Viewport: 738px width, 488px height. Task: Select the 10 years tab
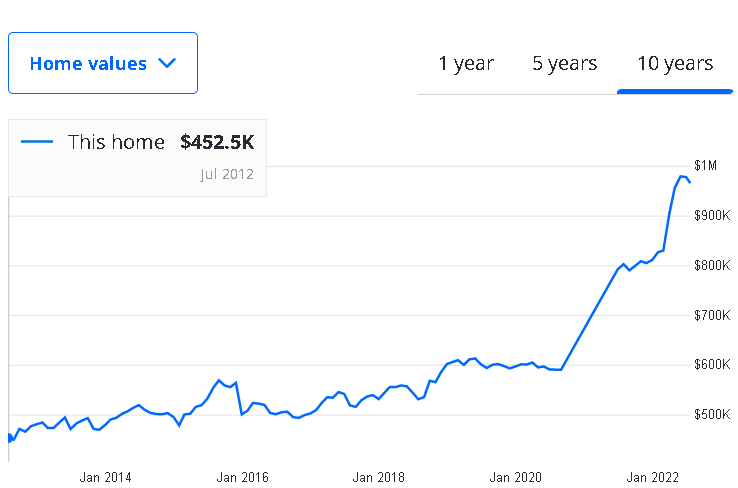click(675, 64)
